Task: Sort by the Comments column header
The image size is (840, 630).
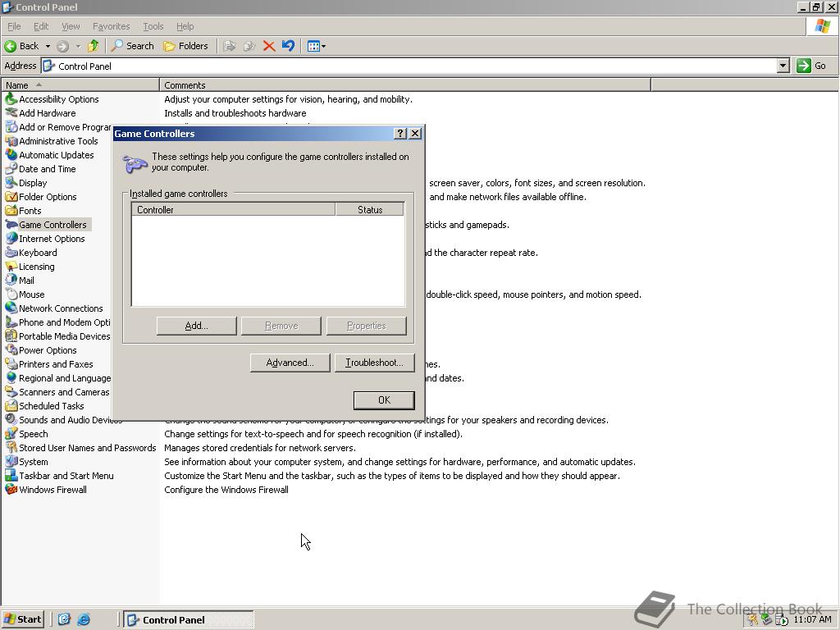Action: (x=405, y=85)
